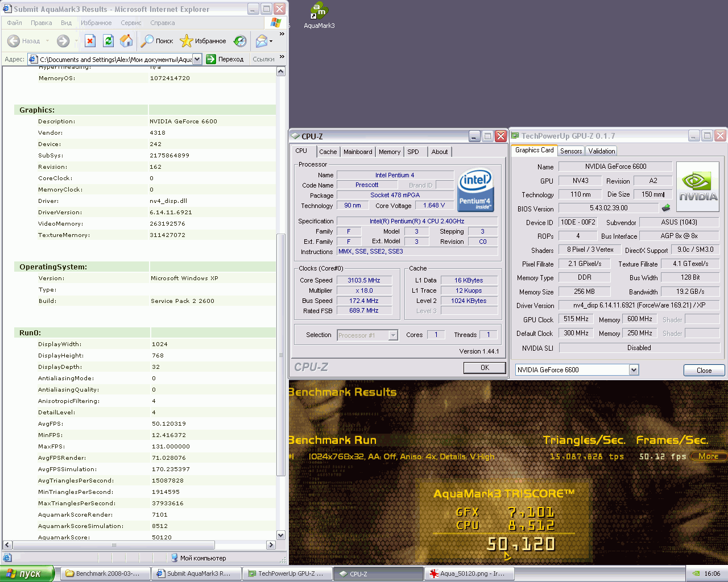
Task: Click the NVIDIA logo in GPU-Z
Action: coord(697,186)
